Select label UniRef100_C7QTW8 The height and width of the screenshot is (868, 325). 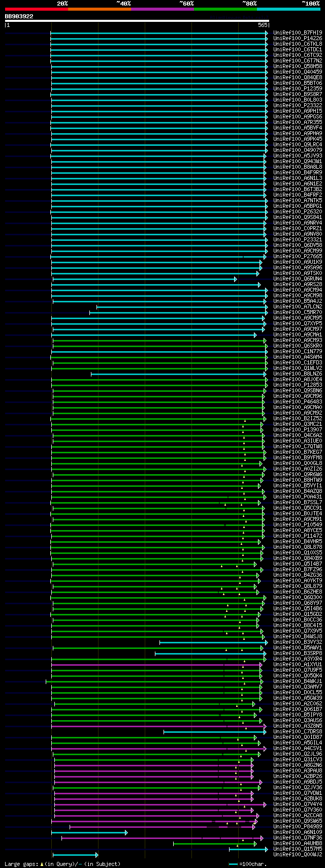[x=298, y=446]
